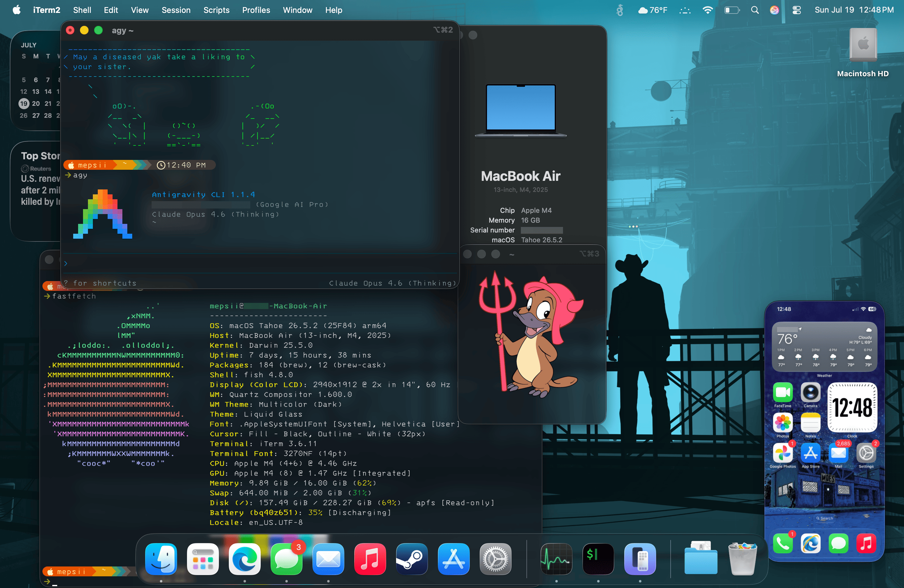Click the menu bar date and time
This screenshot has height=588, width=904.
pos(854,10)
